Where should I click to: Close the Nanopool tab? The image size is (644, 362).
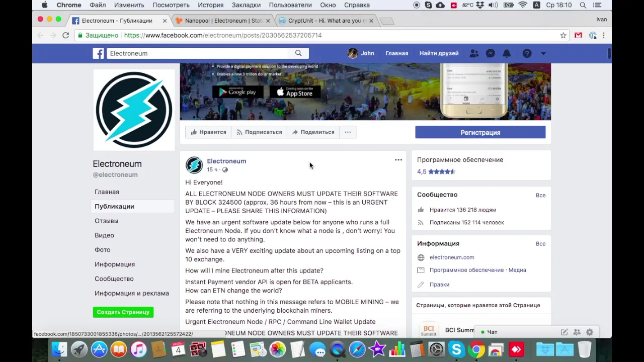(x=268, y=21)
